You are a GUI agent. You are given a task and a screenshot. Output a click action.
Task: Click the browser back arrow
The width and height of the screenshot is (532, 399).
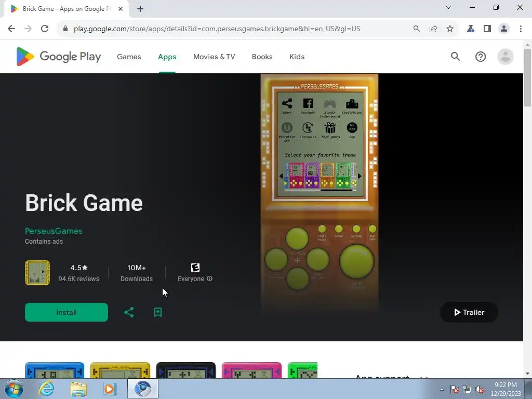click(11, 29)
